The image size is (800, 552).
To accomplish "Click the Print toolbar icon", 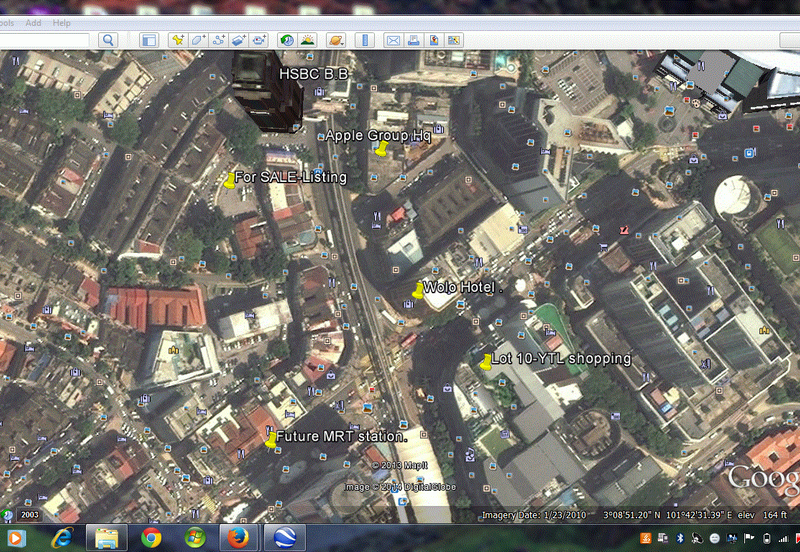I will (x=413, y=40).
